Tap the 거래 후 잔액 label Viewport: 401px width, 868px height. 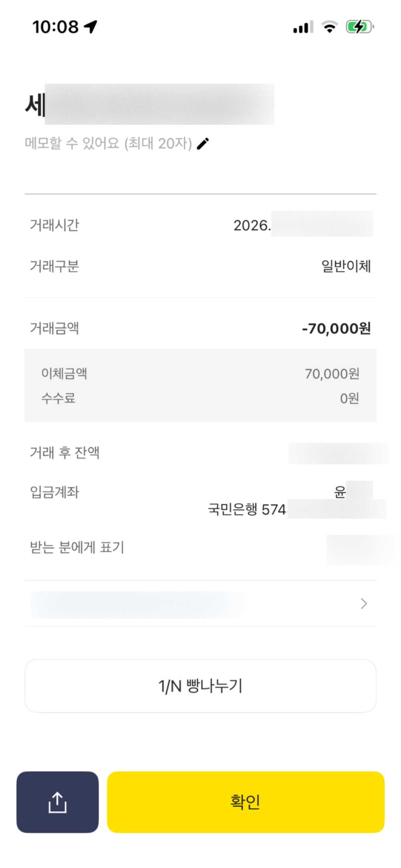65,453
